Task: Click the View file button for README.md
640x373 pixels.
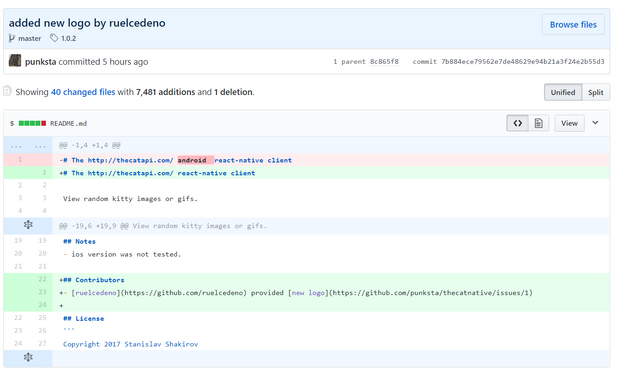Action: pyautogui.click(x=569, y=123)
